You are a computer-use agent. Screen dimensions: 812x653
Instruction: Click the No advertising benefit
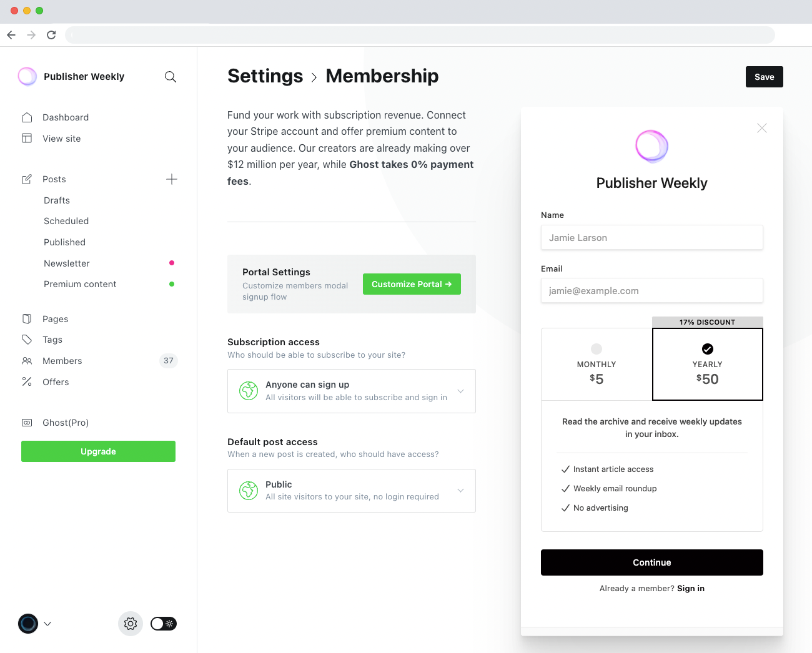(595, 508)
